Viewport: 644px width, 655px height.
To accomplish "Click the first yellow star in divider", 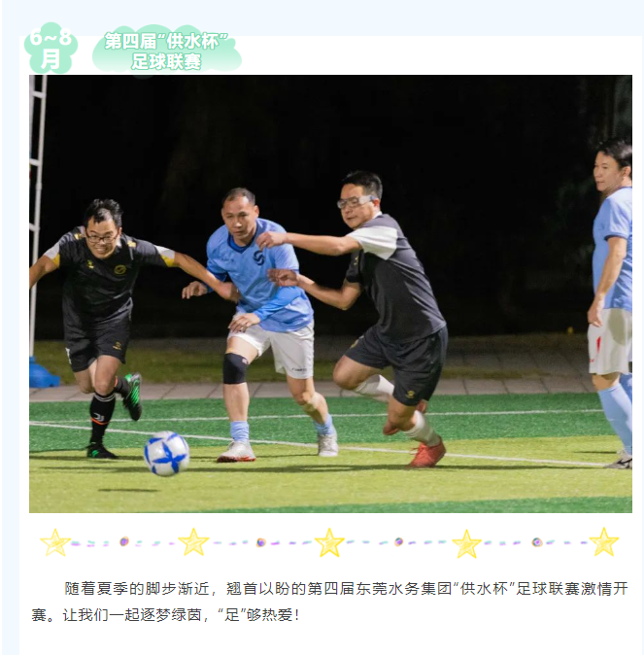I will 55,542.
